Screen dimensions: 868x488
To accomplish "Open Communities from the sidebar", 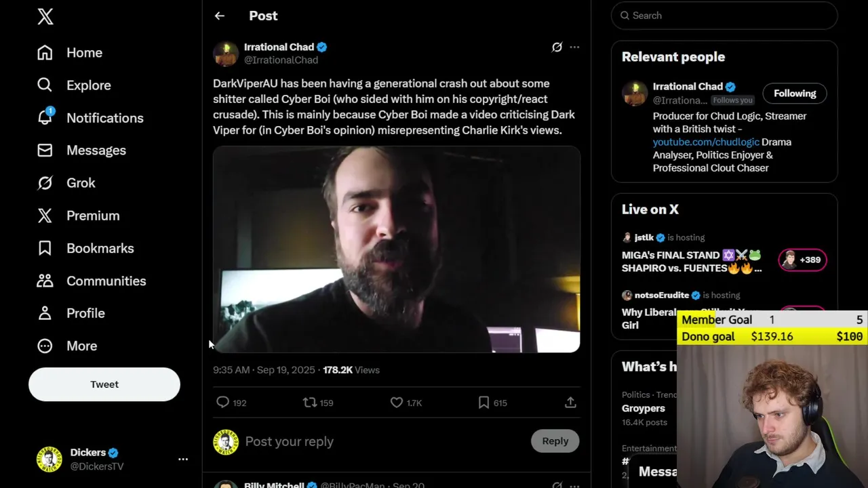I will [45, 281].
